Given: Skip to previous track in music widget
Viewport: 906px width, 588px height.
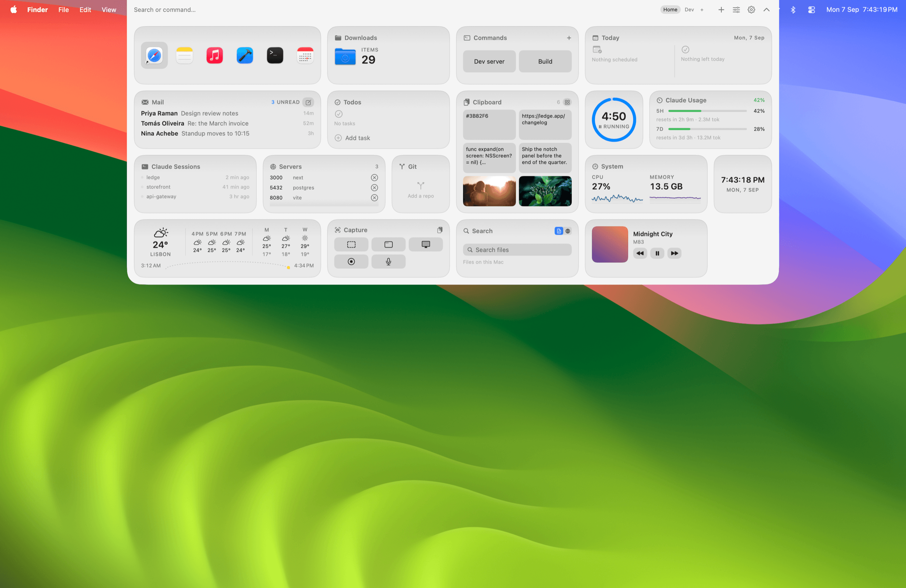Looking at the screenshot, I should 640,253.
